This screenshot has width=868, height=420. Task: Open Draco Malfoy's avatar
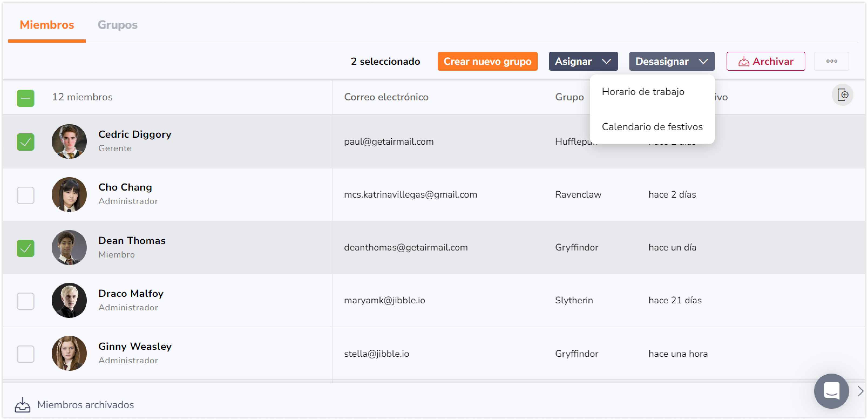(69, 300)
